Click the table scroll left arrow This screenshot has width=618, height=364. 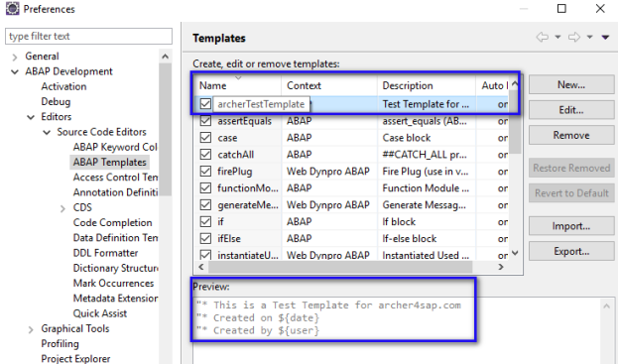pos(201,267)
